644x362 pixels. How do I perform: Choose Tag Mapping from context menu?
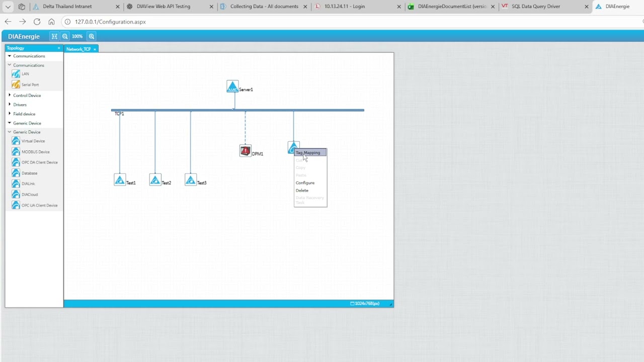(x=310, y=152)
